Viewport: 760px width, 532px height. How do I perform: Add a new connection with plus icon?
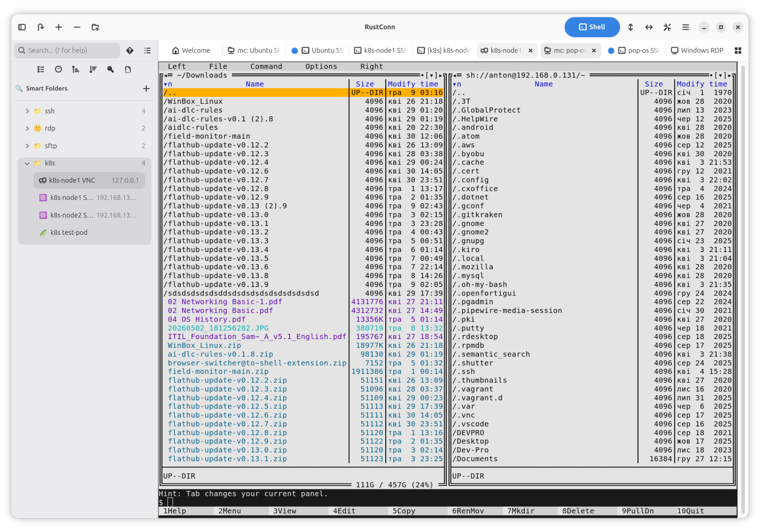tap(59, 27)
